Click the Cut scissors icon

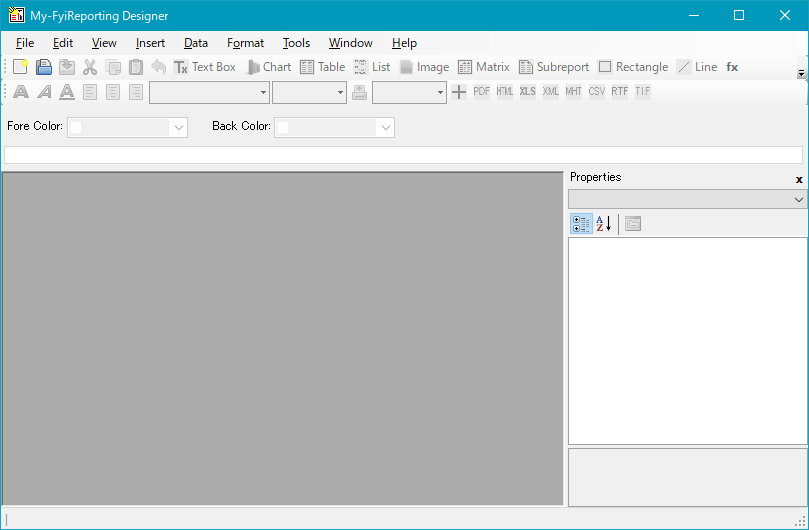tap(90, 67)
